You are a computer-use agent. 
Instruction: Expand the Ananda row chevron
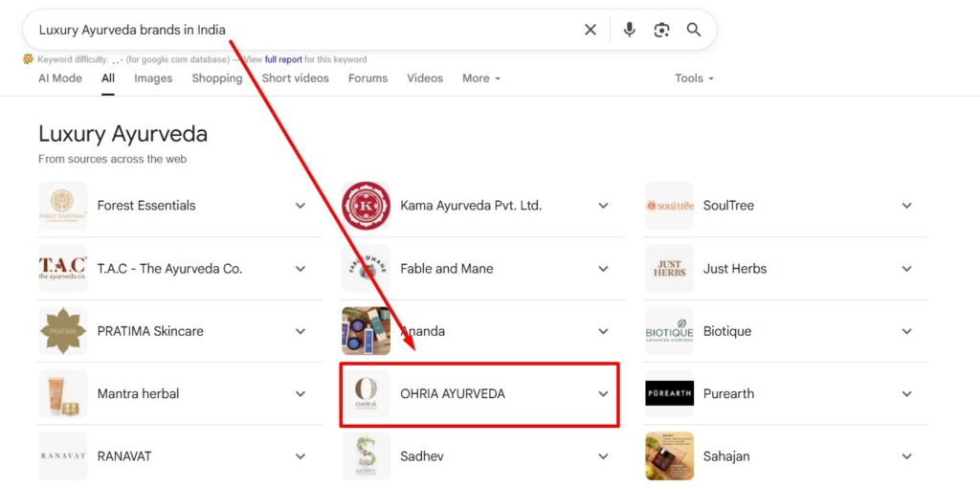point(603,331)
